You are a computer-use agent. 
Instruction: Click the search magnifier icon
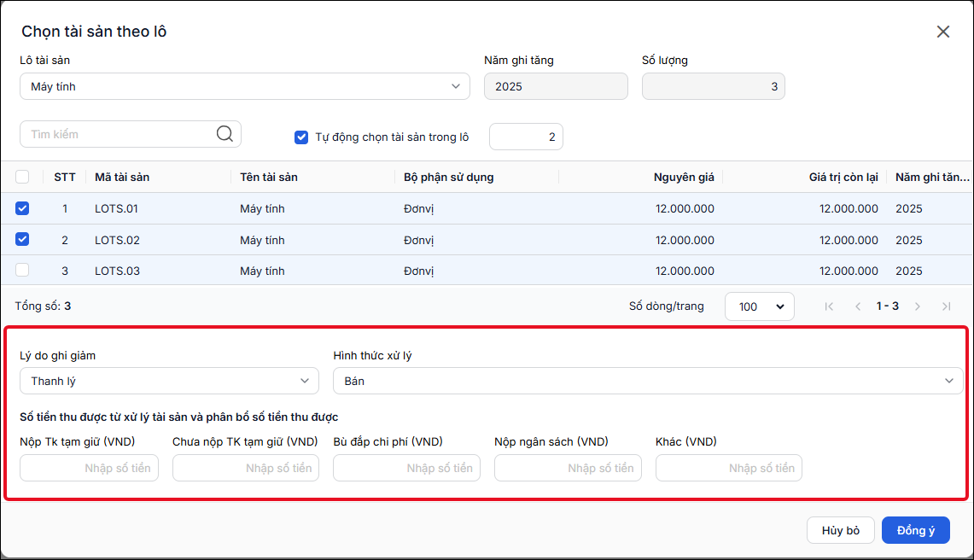click(x=225, y=134)
